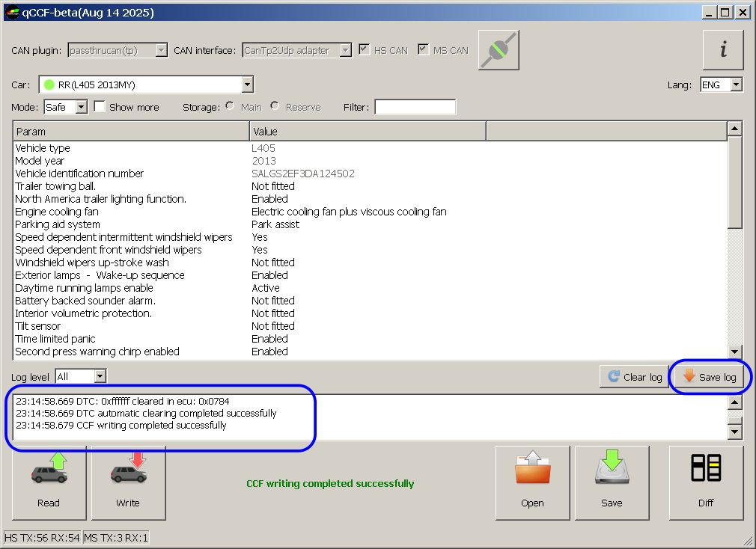The height and width of the screenshot is (549, 756).
Task: Click the 'Active' value for daytime lamps
Action: [266, 288]
